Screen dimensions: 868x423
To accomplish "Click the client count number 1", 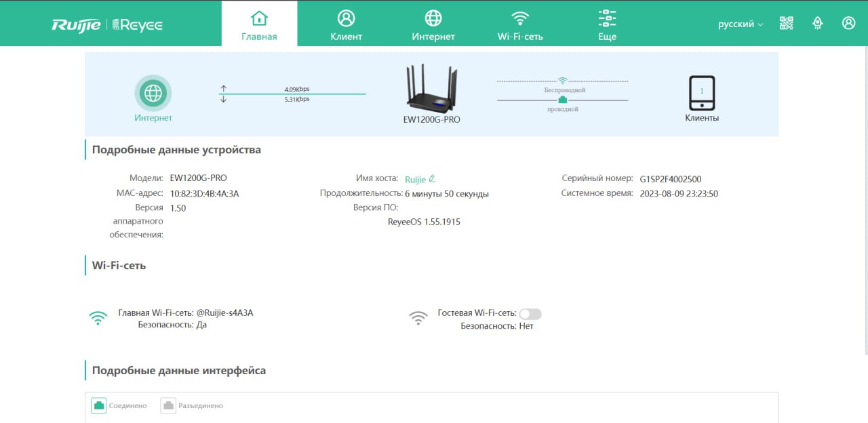I will [x=702, y=91].
